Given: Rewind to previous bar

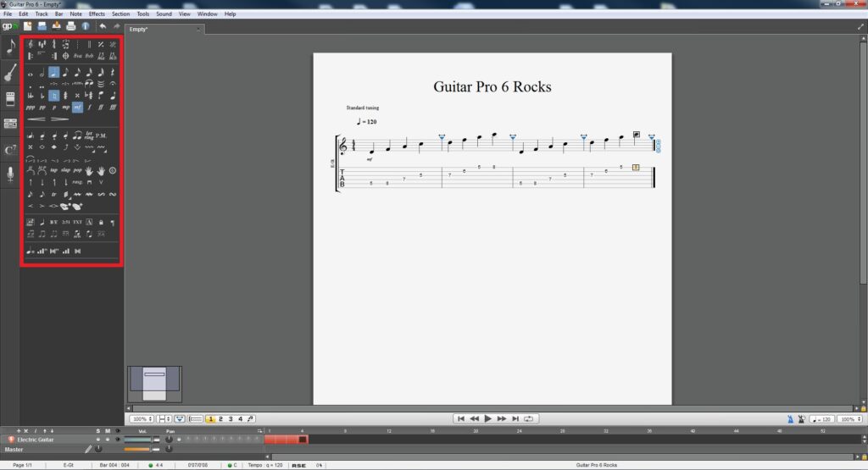Looking at the screenshot, I should coord(475,418).
